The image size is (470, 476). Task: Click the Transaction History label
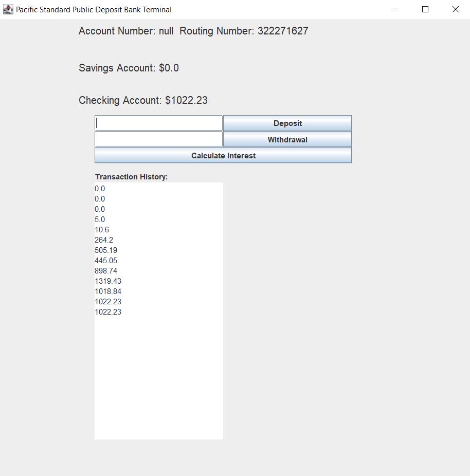tap(131, 177)
